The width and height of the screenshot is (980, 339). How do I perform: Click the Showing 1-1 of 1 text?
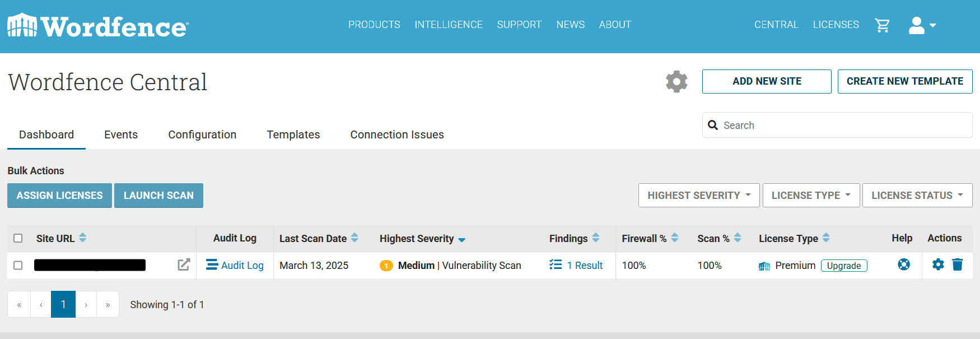167,304
